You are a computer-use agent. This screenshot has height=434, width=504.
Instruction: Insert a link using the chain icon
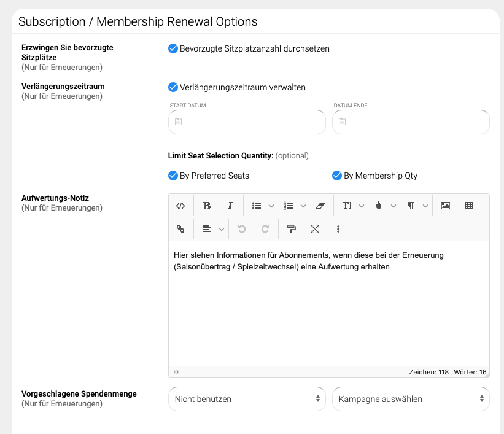click(x=180, y=229)
